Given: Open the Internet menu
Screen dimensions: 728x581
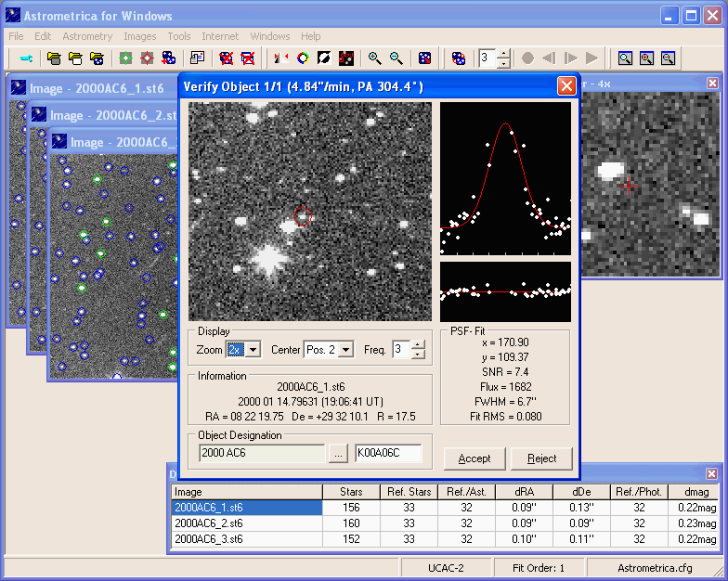Looking at the screenshot, I should 220,36.
